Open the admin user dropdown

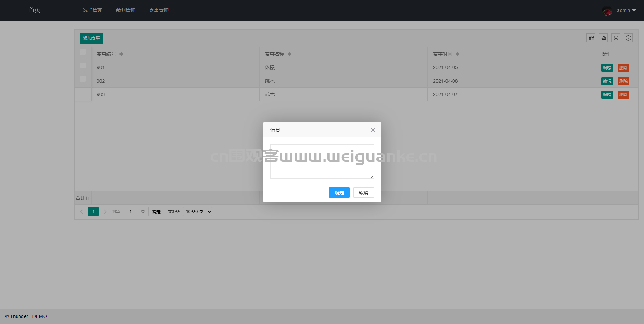click(x=626, y=11)
